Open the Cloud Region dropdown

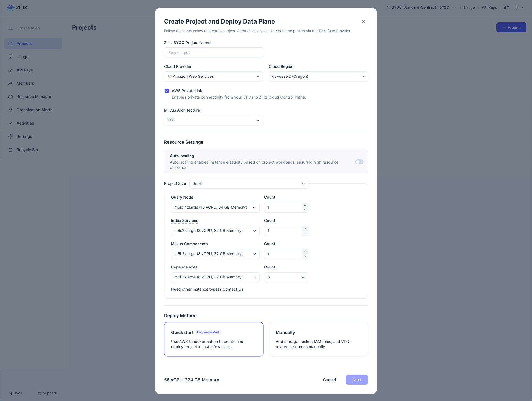(318, 76)
